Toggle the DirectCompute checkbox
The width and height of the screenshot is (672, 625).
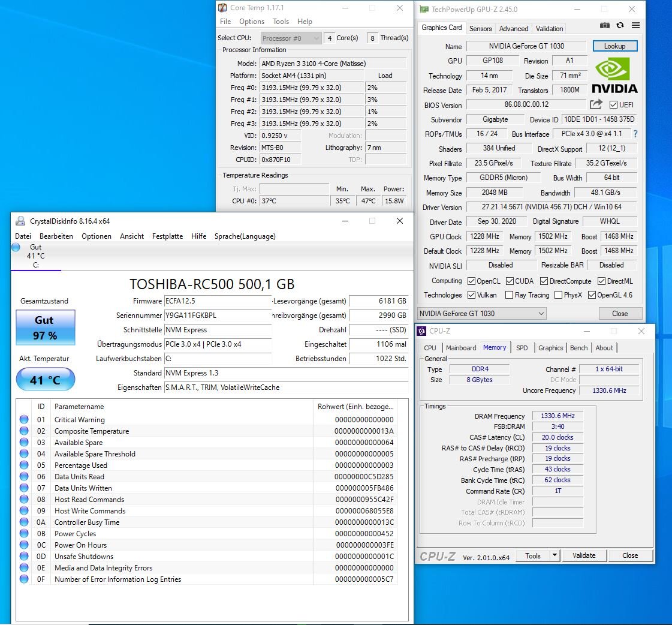(544, 281)
